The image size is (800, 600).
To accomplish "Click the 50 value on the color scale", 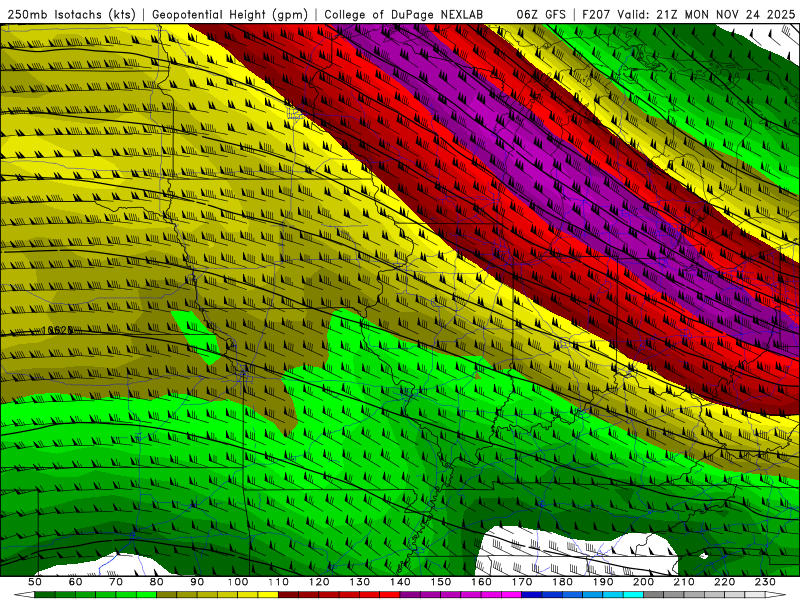I will (35, 582).
